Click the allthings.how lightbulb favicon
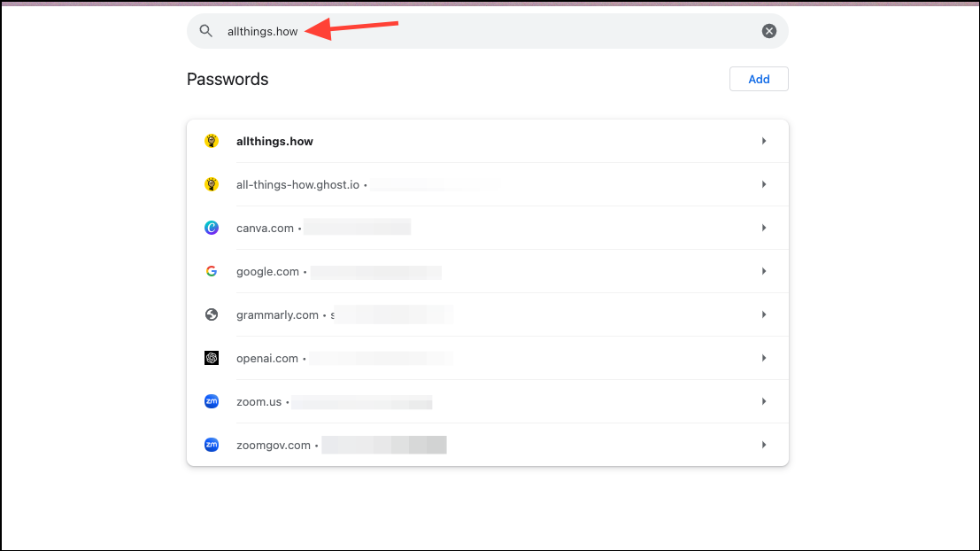 point(212,142)
